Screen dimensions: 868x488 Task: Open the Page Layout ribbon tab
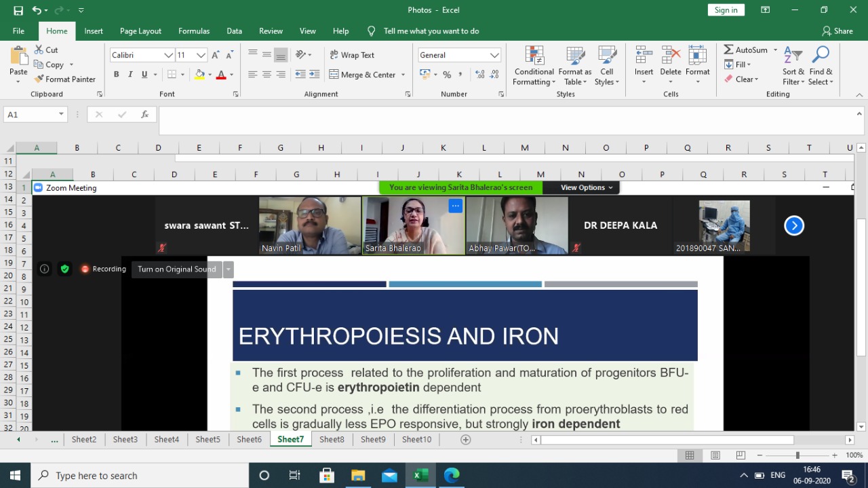click(x=140, y=31)
